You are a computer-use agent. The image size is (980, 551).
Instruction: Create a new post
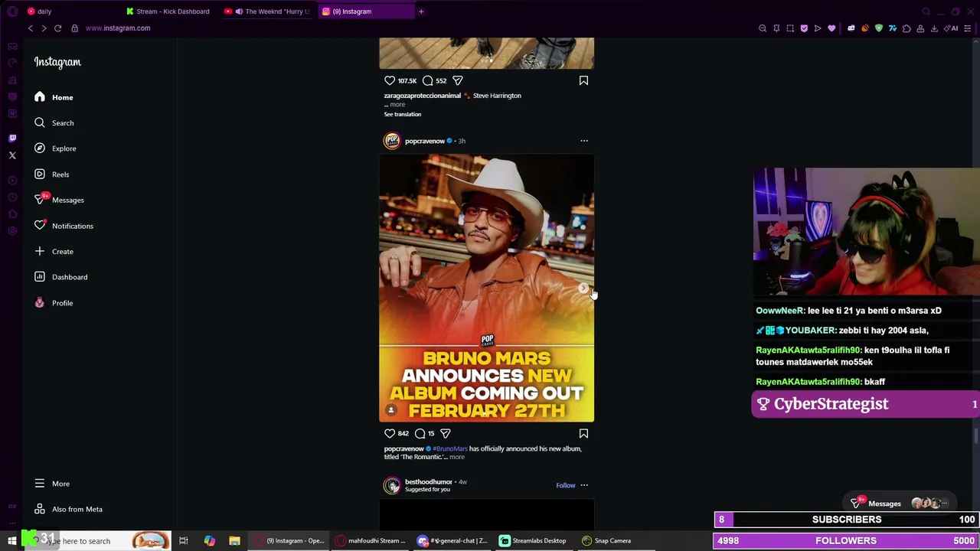(54, 251)
